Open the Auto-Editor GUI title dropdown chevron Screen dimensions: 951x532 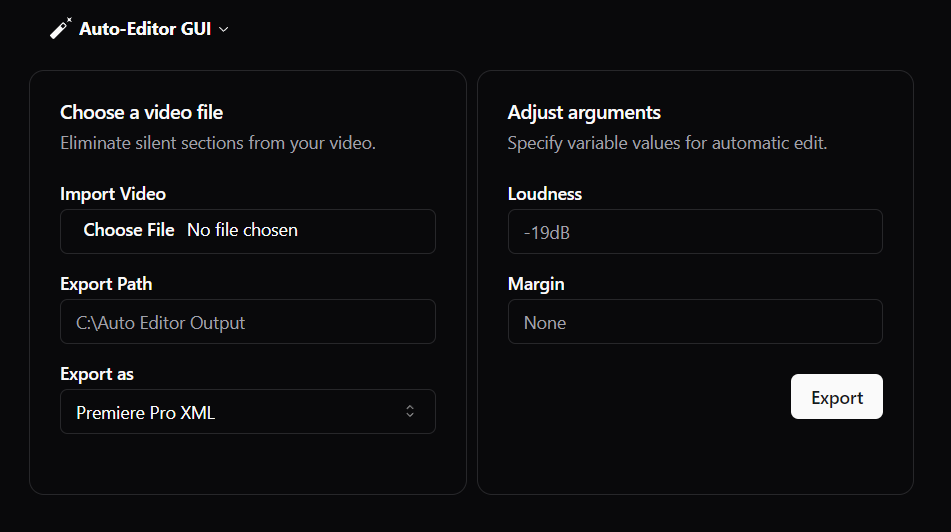pos(224,30)
